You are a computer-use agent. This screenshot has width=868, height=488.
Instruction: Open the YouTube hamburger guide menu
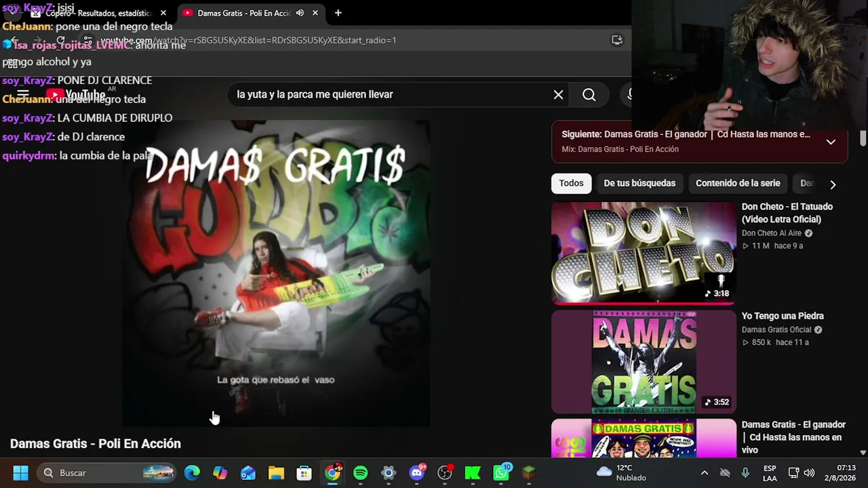click(23, 95)
